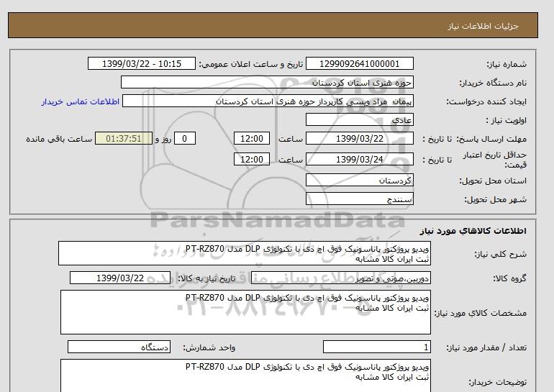The width and height of the screenshot is (554, 392).
Task: Click the مشخصات کالای مورد نیاز label
Action: point(481,313)
